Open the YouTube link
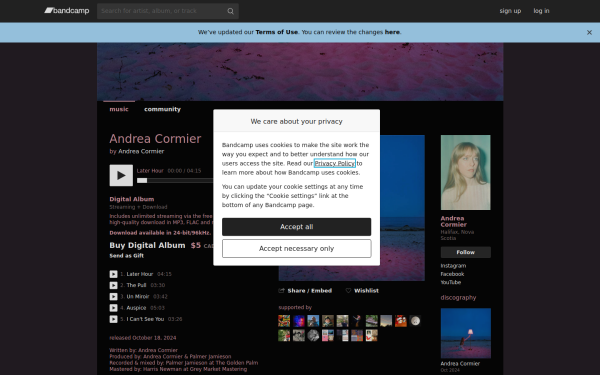 tap(451, 282)
